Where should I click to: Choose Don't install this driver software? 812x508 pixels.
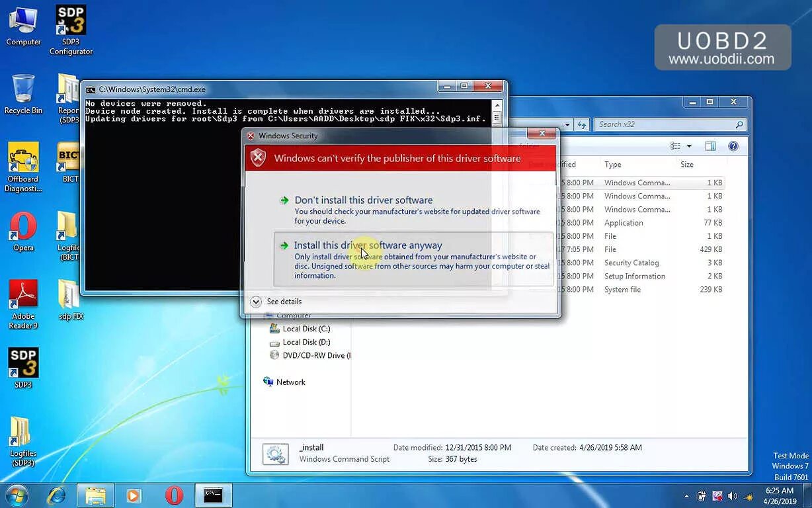click(413, 210)
